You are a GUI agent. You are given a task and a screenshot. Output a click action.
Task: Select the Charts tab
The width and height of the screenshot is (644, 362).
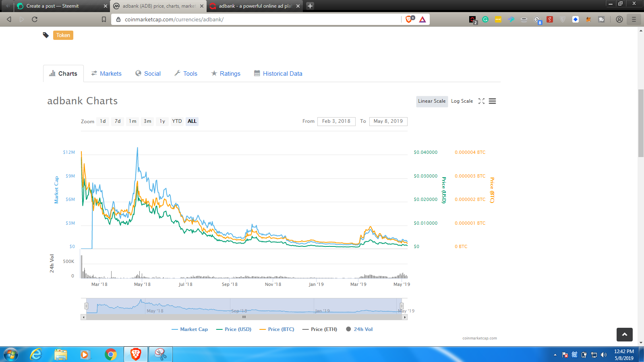(63, 74)
